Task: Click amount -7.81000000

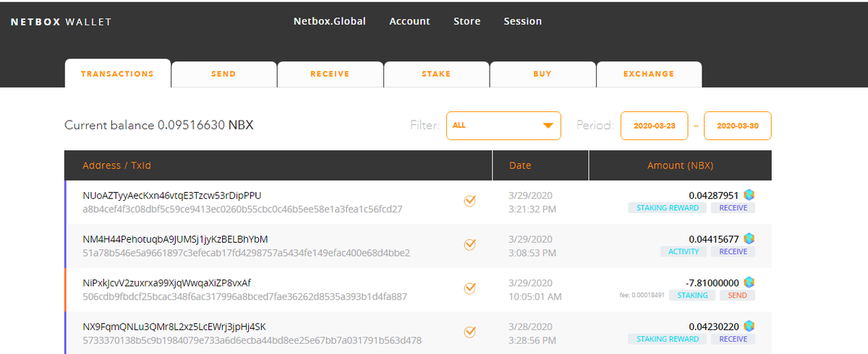Action: (712, 282)
